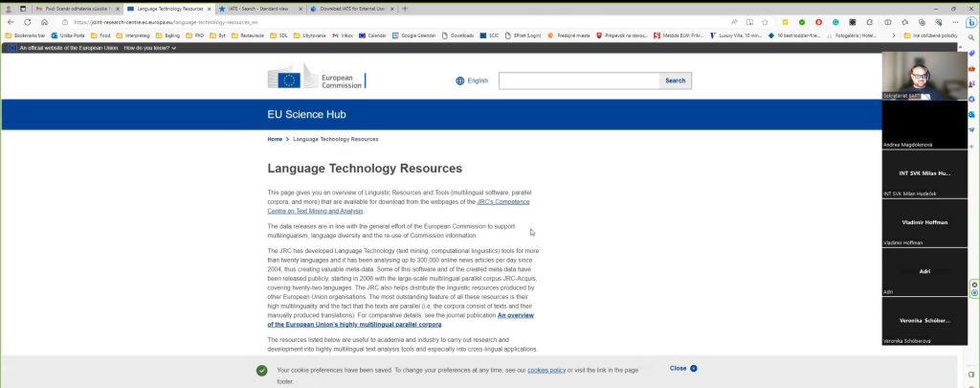Close the IATE Search tab

[301, 9]
